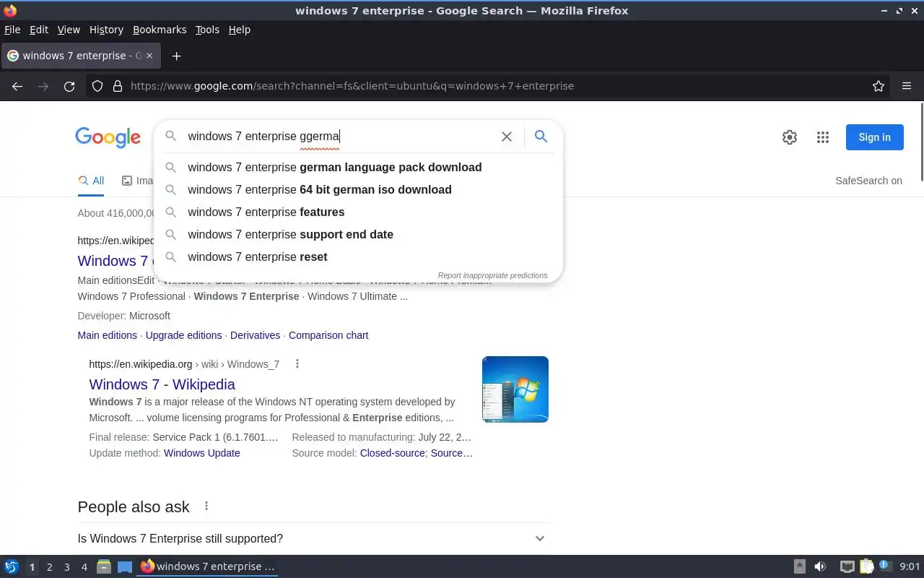
Task: Open the Bookmarks menu
Action: [x=160, y=30]
